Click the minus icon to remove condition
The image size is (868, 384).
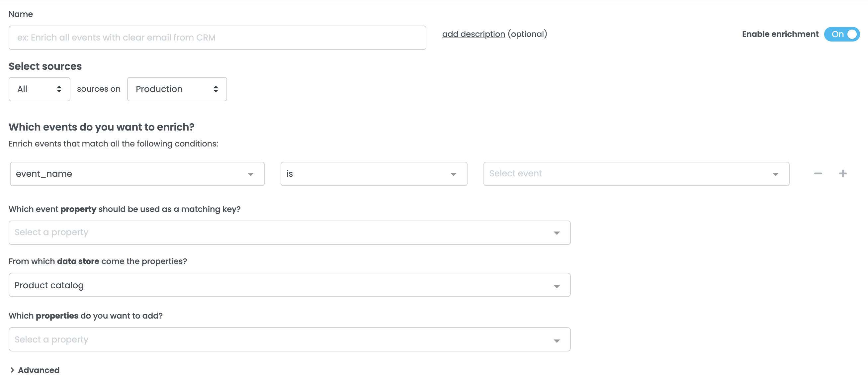[x=818, y=174]
